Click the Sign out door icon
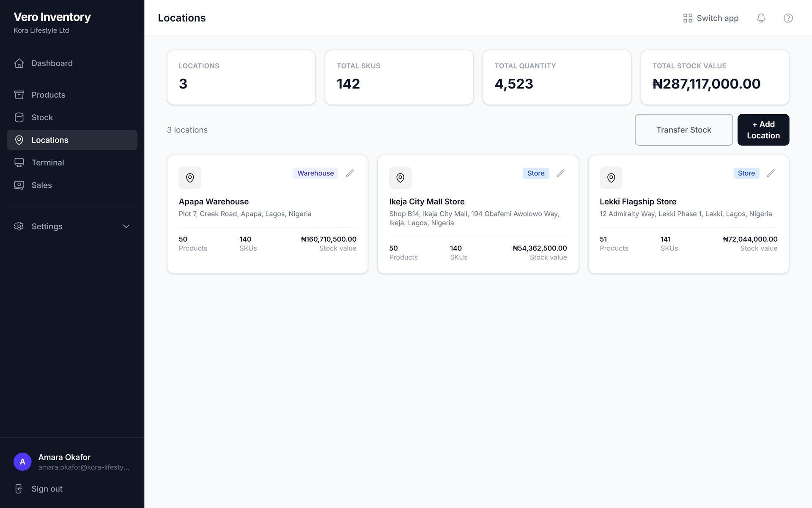 tap(19, 489)
